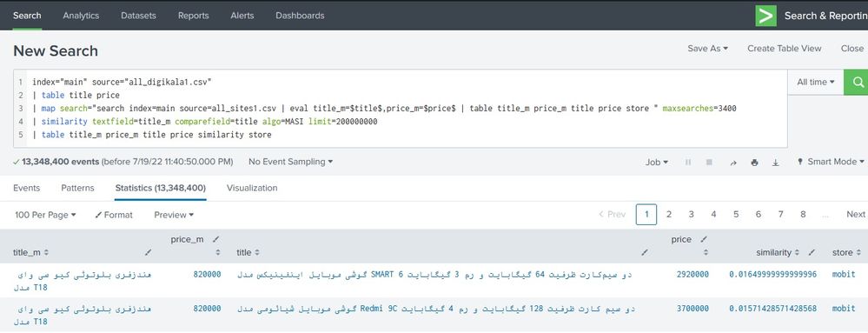Switch to the Patterns tab
Screen dimensions: 868x333
77,189
